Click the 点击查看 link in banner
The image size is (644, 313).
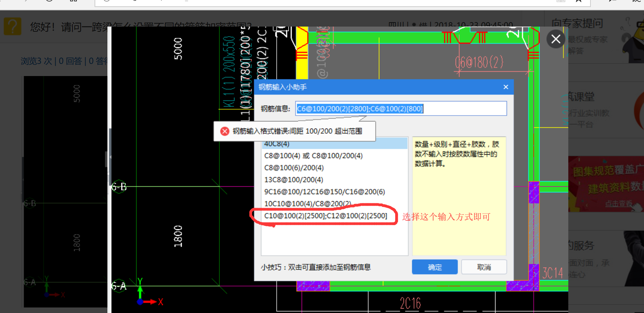(x=618, y=204)
